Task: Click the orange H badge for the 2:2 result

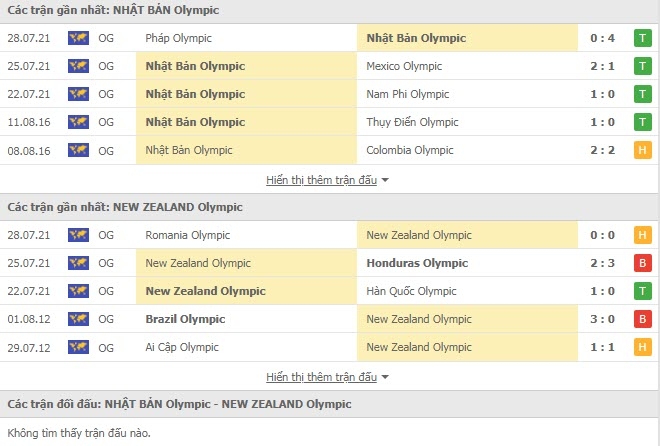Action: [x=641, y=150]
